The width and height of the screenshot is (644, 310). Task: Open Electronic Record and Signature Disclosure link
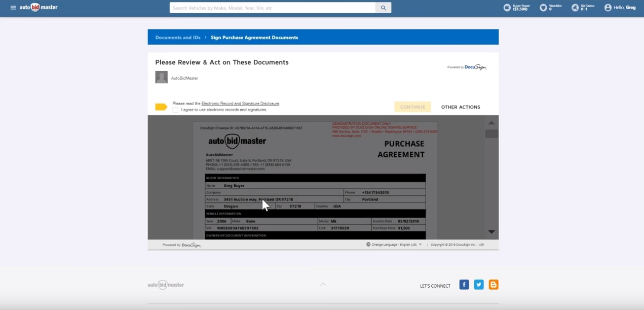tap(240, 104)
